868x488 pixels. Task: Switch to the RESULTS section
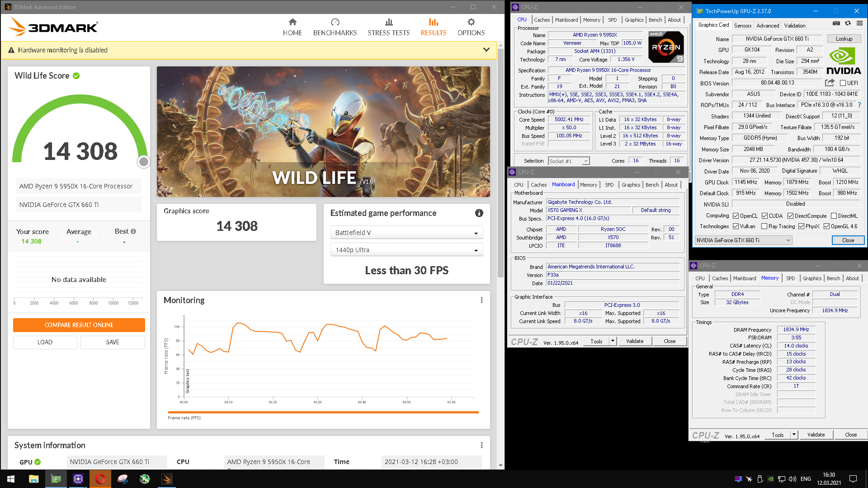(434, 27)
